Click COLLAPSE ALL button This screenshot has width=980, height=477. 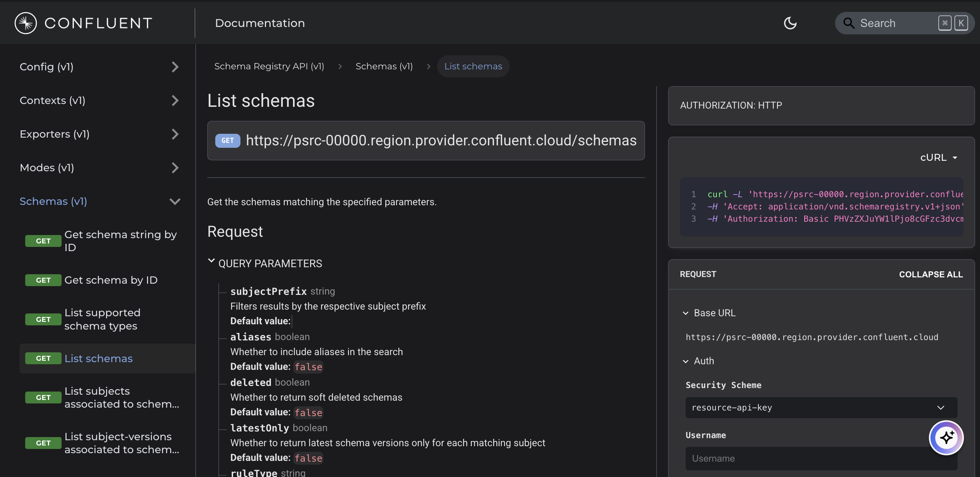coord(931,275)
